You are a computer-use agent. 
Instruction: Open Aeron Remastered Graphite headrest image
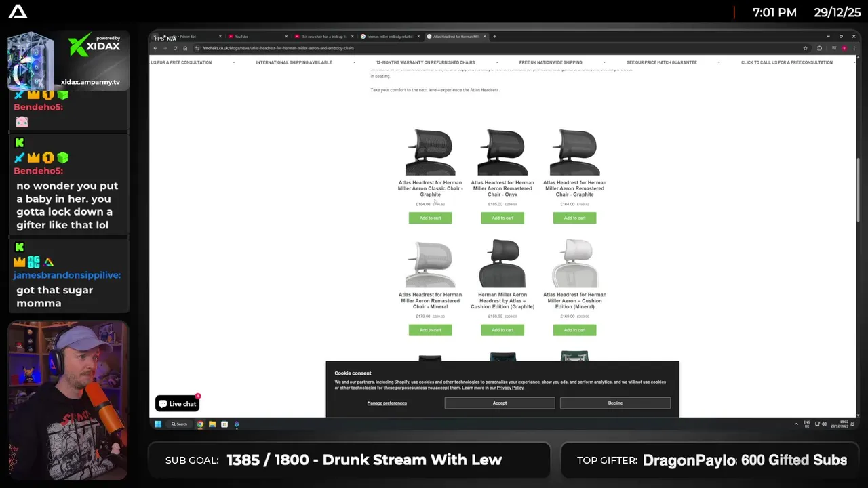coord(574,152)
